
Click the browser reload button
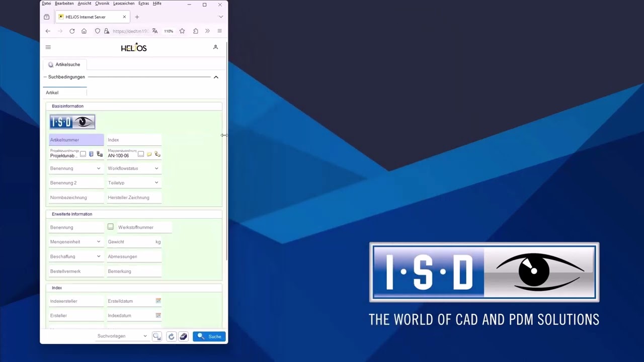click(72, 31)
